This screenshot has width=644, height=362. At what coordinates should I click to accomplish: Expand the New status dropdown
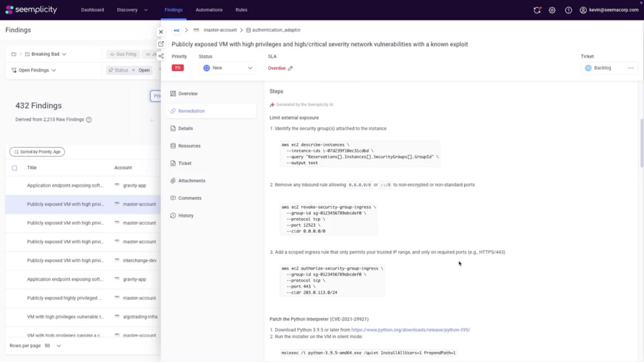[228, 68]
